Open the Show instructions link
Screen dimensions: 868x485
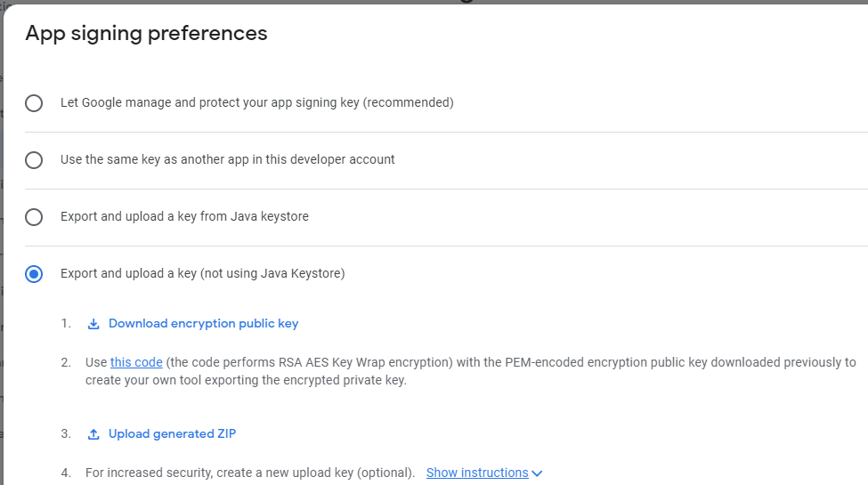477,473
